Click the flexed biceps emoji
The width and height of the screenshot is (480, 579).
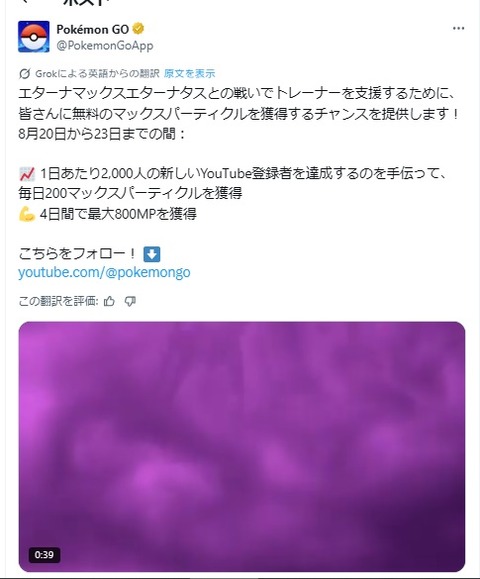coord(27,214)
